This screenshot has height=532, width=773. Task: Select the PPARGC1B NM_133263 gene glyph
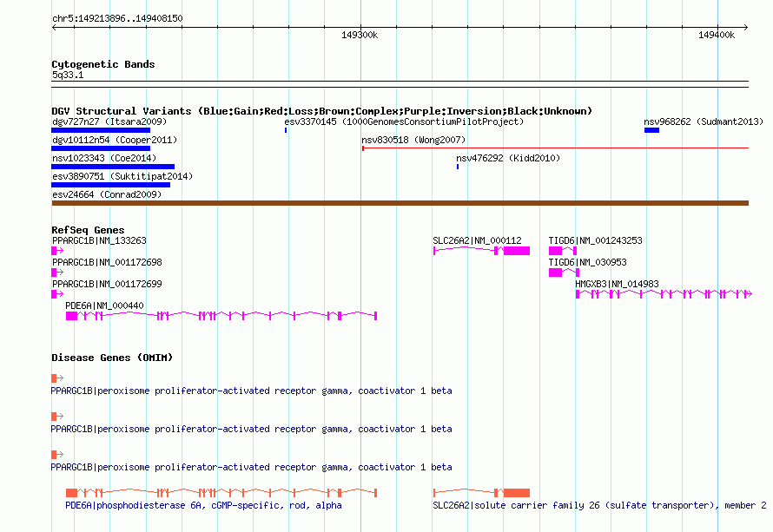pos(57,251)
